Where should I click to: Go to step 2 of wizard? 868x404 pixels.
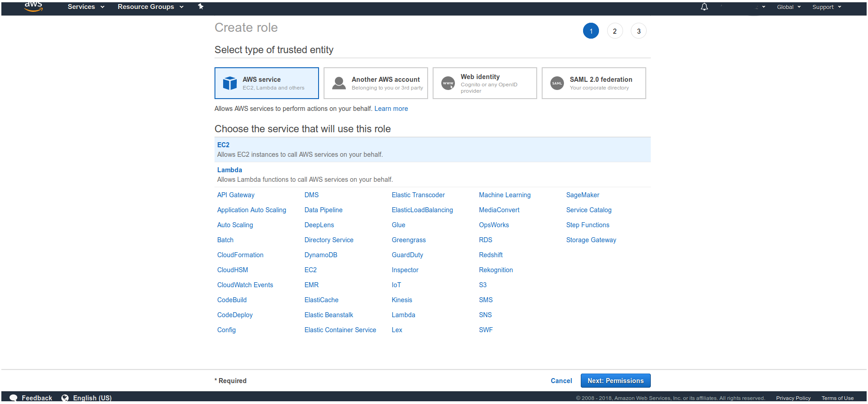tap(614, 31)
